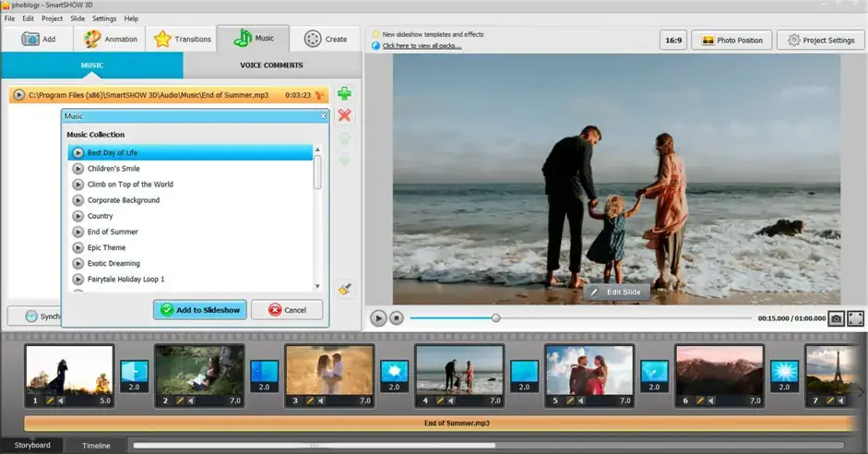
Task: Move track up with up arrow icon
Action: pyautogui.click(x=344, y=138)
